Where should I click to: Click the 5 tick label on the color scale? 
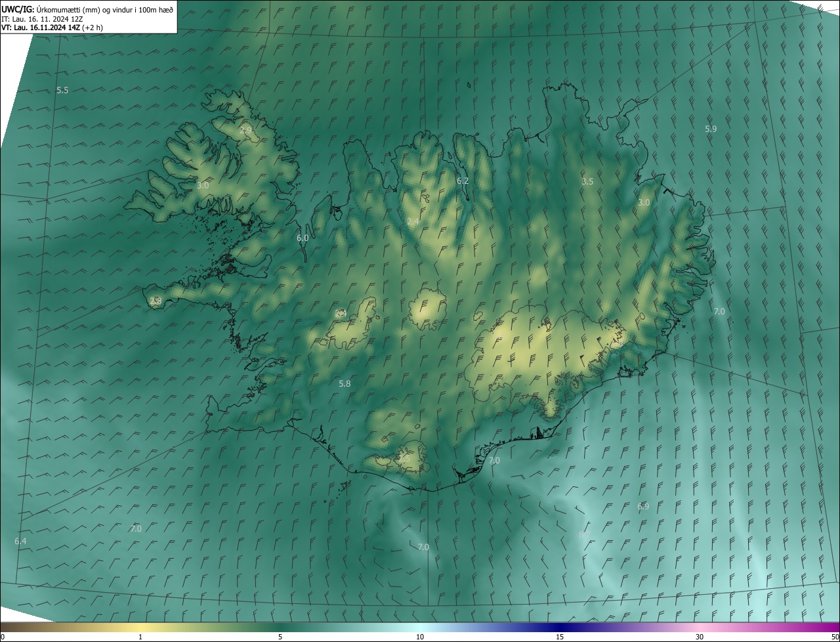coord(280,637)
